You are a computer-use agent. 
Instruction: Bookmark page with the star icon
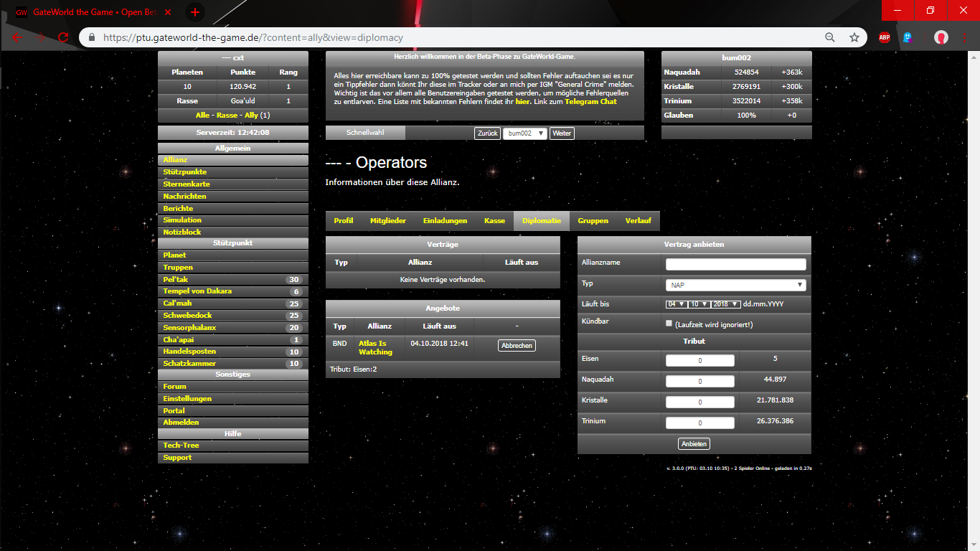[854, 37]
